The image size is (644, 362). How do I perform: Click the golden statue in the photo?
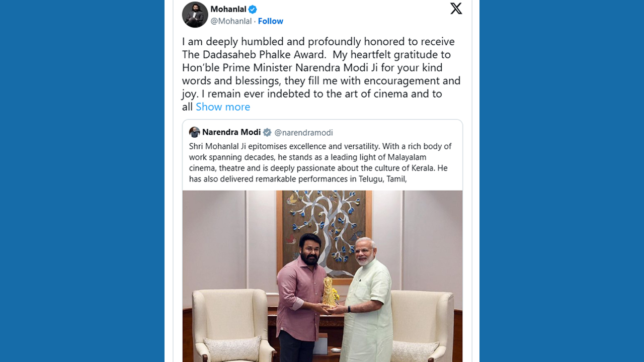pos(330,292)
